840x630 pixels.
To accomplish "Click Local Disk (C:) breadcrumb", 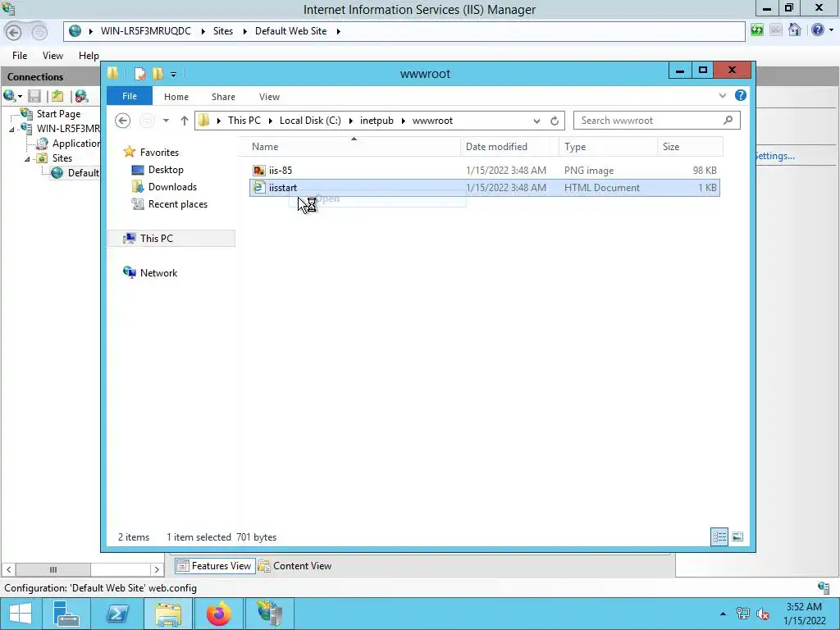I will (x=310, y=121).
